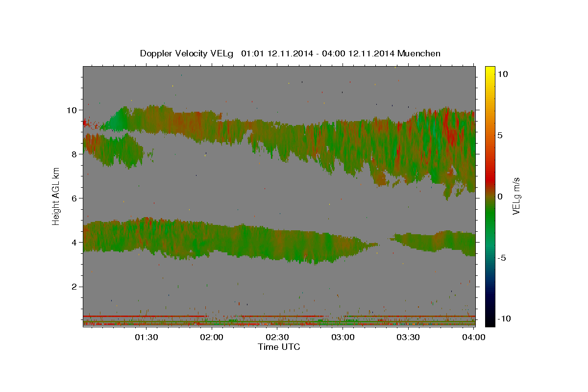Click the bright green cloud patch near 9 km
This screenshot has width=588, height=392.
pos(115,121)
